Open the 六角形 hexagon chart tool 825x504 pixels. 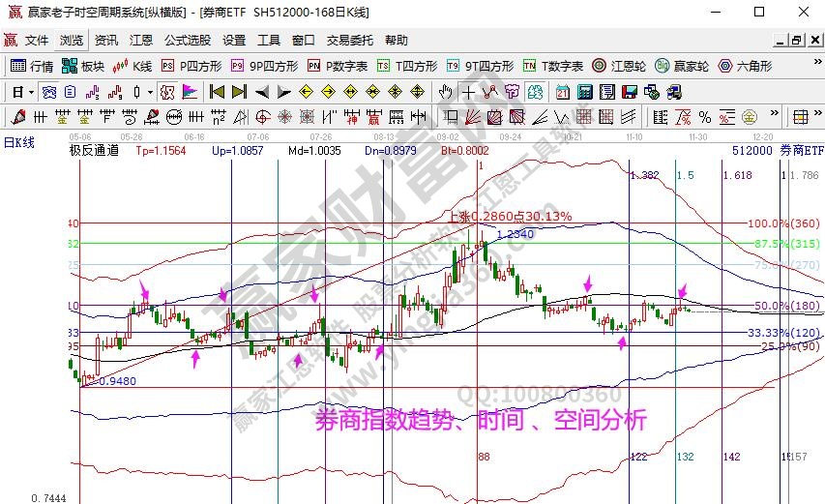pyautogui.click(x=743, y=66)
